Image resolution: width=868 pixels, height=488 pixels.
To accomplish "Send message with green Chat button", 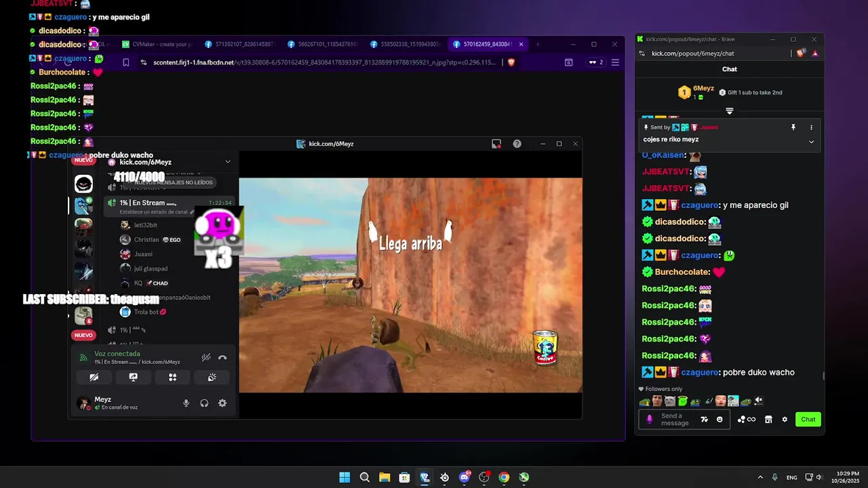I will tap(808, 420).
